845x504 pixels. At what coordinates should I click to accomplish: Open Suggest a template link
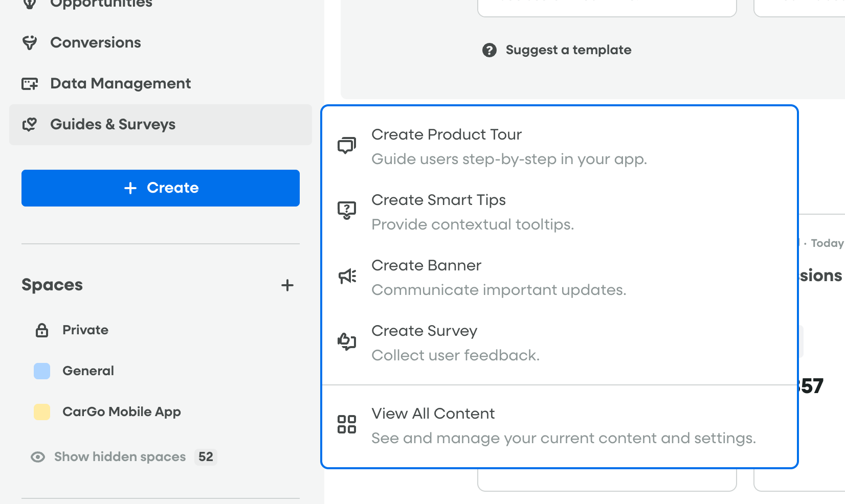[x=568, y=50]
